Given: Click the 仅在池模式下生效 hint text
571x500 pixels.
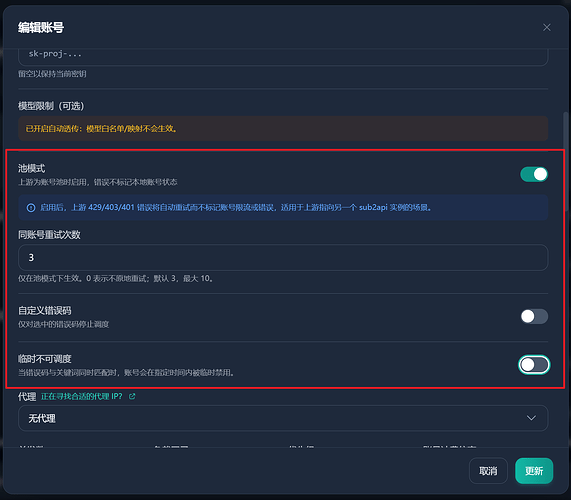Looking at the screenshot, I should click(x=116, y=279).
